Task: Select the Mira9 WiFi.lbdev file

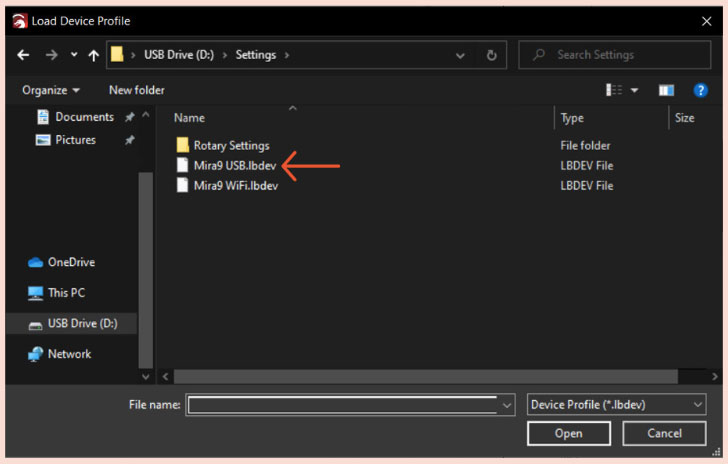Action: 236,186
